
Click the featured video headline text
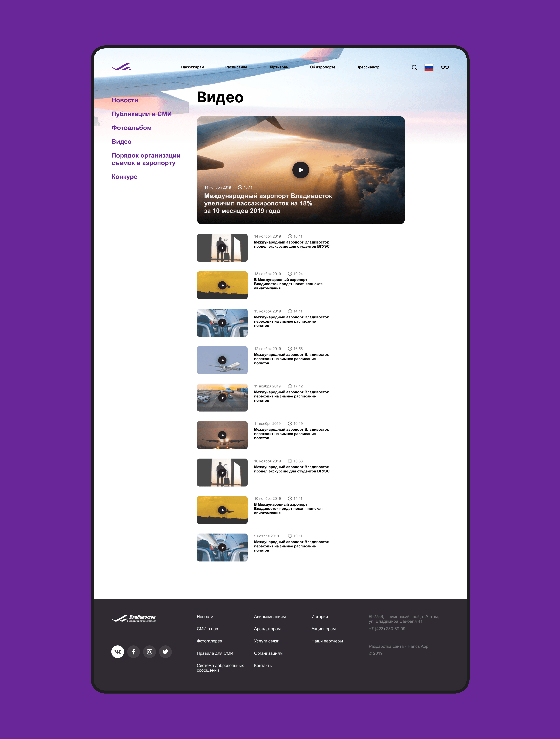(268, 203)
